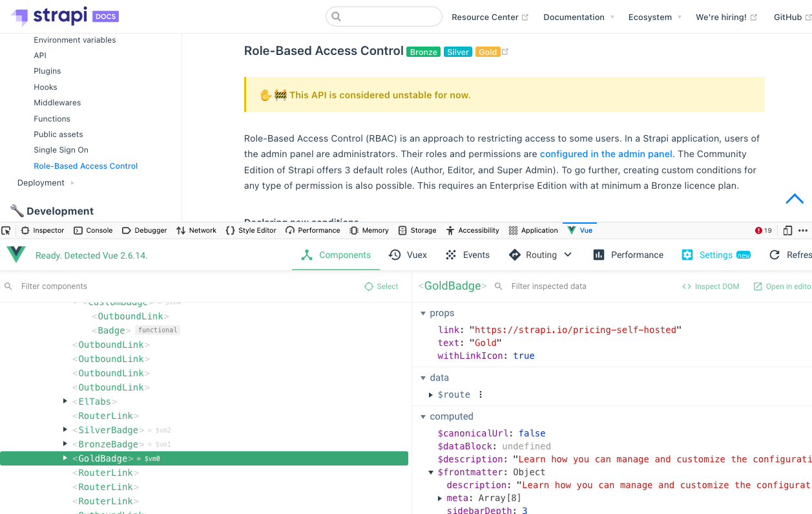812x514 pixels.
Task: Click the search box in docs header
Action: 384,17
